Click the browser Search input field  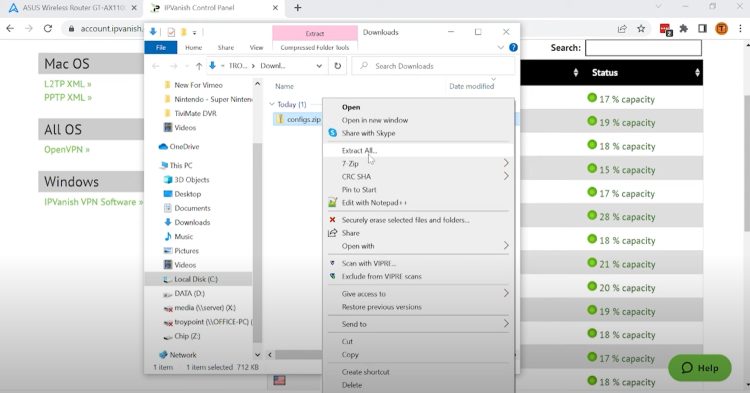click(x=643, y=48)
